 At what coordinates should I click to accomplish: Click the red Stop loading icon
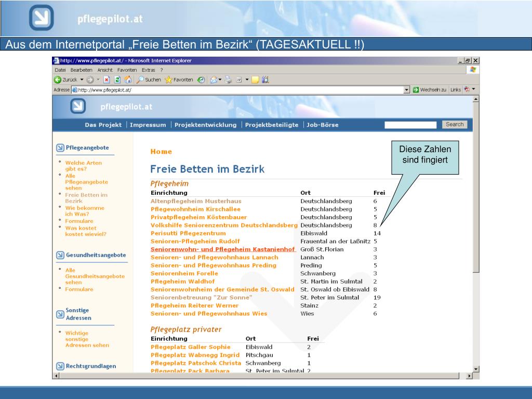[x=107, y=79]
